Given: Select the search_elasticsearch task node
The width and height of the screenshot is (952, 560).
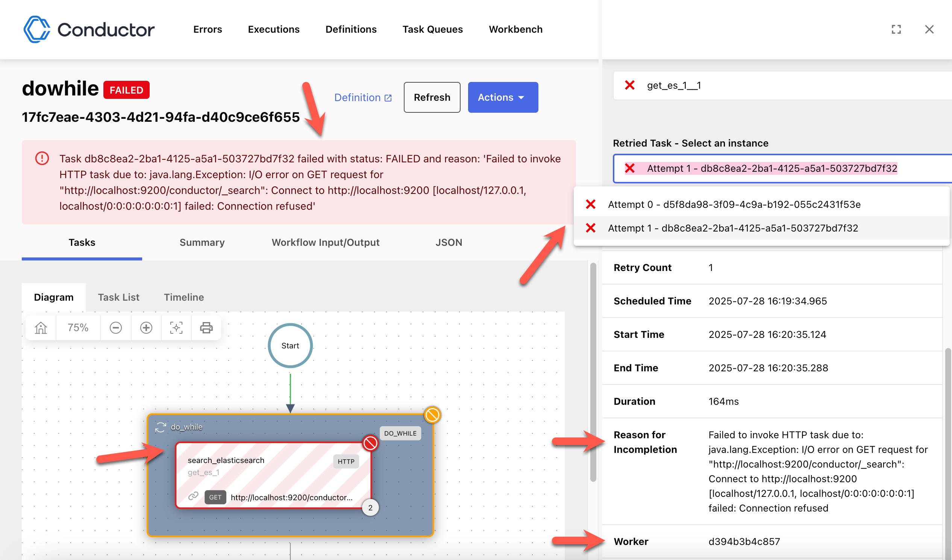Looking at the screenshot, I should (x=273, y=475).
